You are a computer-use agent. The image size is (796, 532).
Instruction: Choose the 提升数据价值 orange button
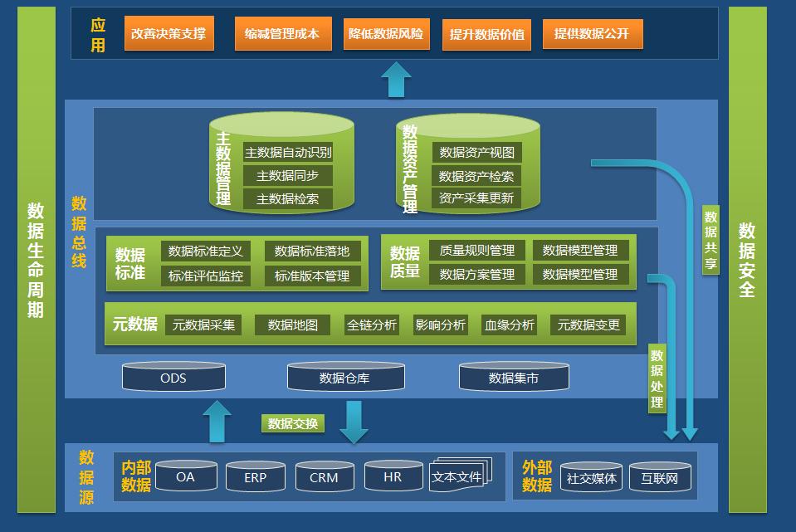[x=487, y=34]
